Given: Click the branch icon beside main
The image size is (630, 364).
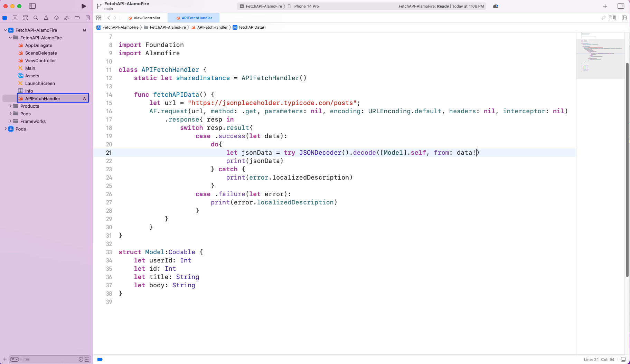Looking at the screenshot, I should pyautogui.click(x=99, y=6).
